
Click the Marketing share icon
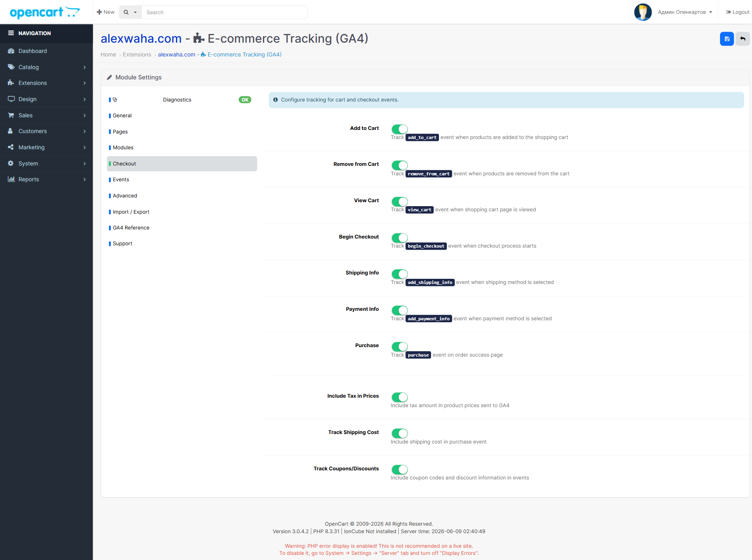pyautogui.click(x=11, y=147)
